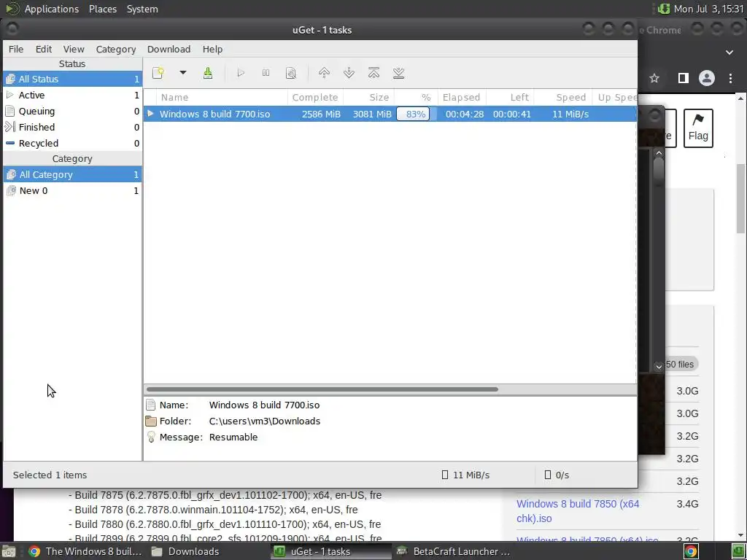The width and height of the screenshot is (747, 560).
Task: Click the Chrome bookmark star icon
Action: click(x=654, y=78)
